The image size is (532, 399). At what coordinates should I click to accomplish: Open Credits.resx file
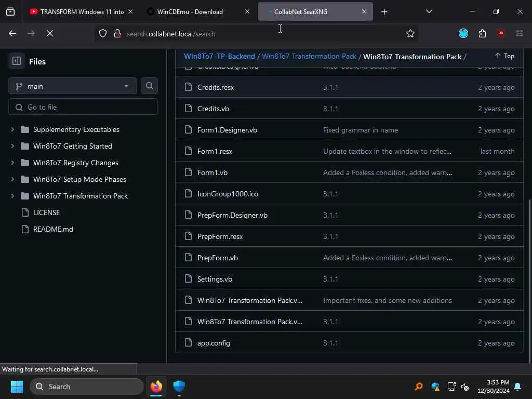pos(216,87)
